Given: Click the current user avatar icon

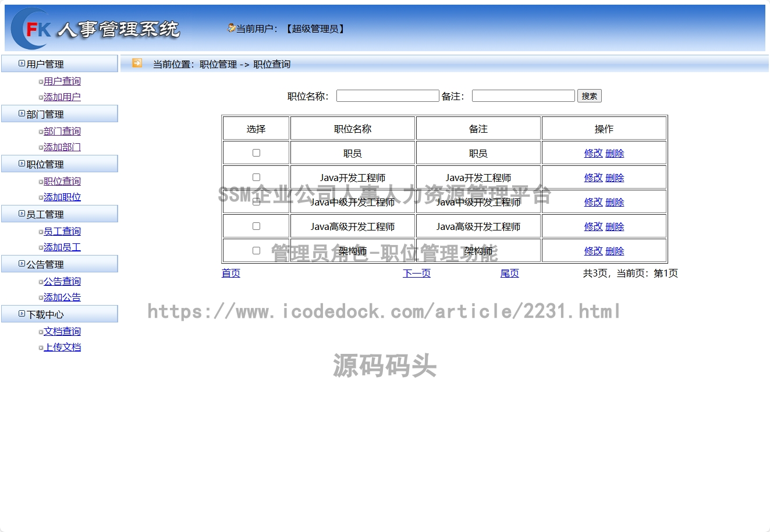Looking at the screenshot, I should [231, 28].
